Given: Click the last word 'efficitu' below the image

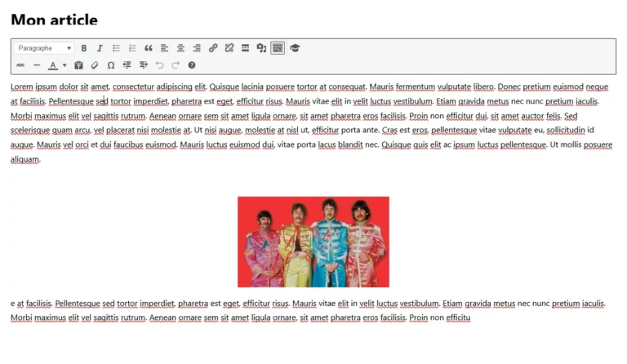Looking at the screenshot, I should tap(458, 317).
